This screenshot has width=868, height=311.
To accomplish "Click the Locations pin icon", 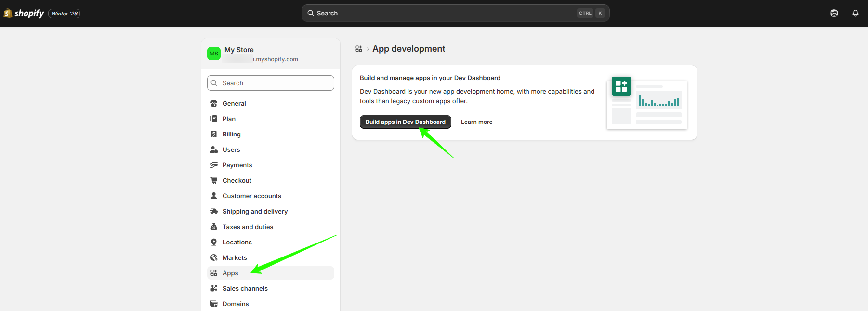I will click(x=214, y=242).
